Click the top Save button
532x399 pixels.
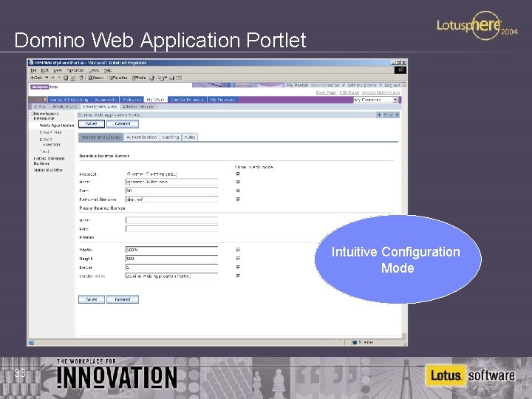(92, 124)
